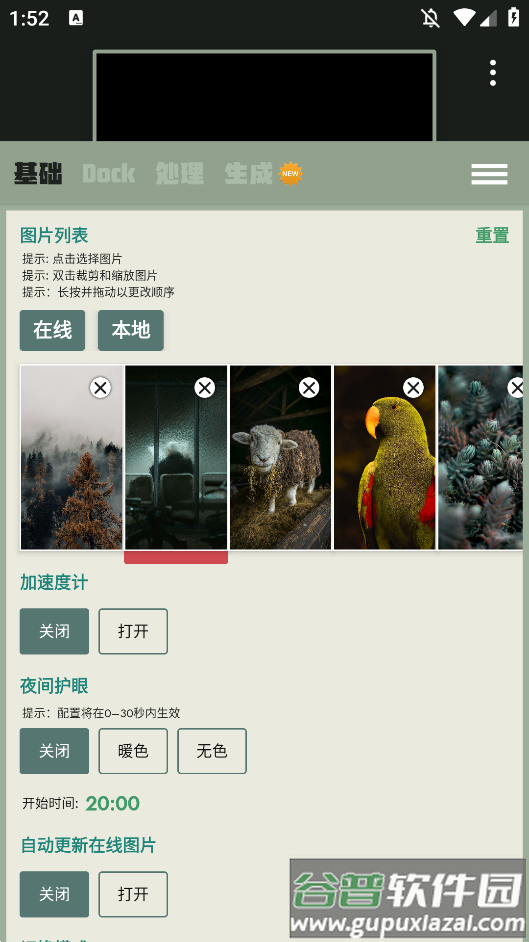Enable auto-update online images 打开
This screenshot has width=529, height=942.
(133, 894)
